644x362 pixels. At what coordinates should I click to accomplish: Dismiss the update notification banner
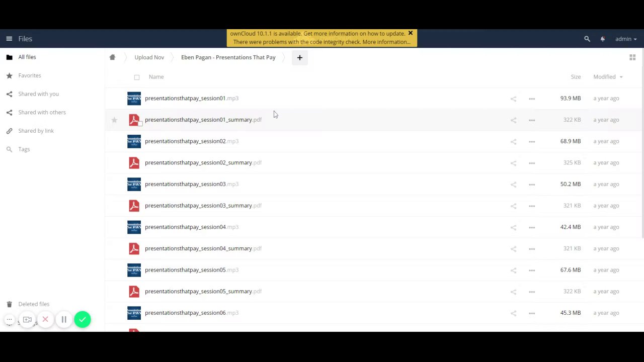click(411, 33)
